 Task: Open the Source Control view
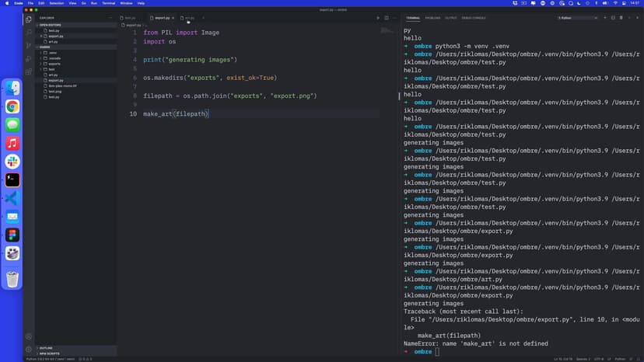29,45
